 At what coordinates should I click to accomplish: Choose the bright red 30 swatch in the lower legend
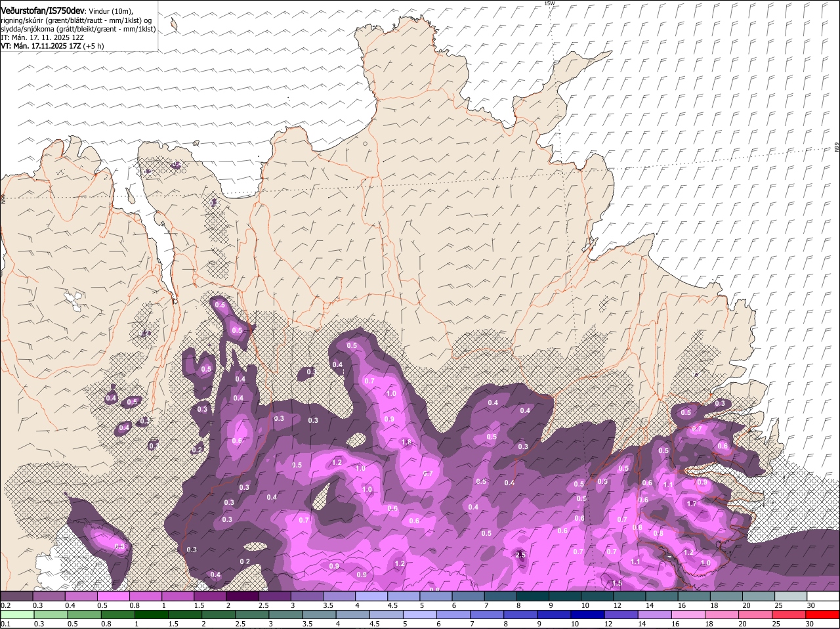click(822, 615)
